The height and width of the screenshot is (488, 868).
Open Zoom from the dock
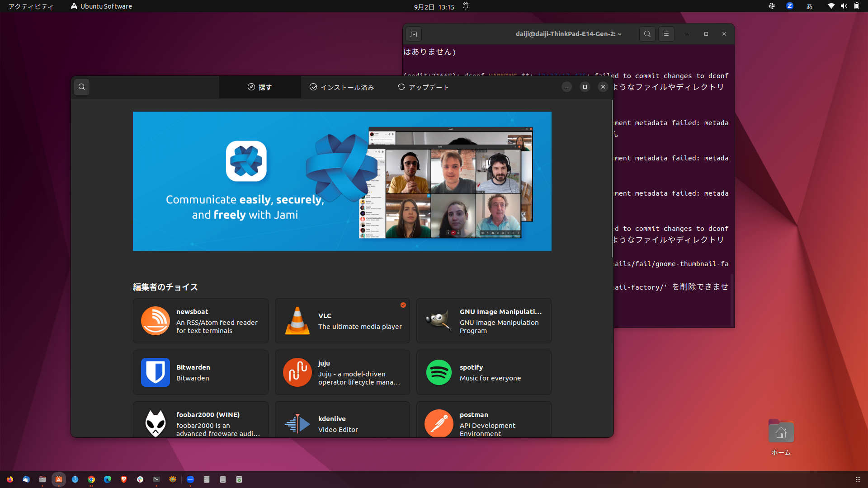[x=190, y=479]
